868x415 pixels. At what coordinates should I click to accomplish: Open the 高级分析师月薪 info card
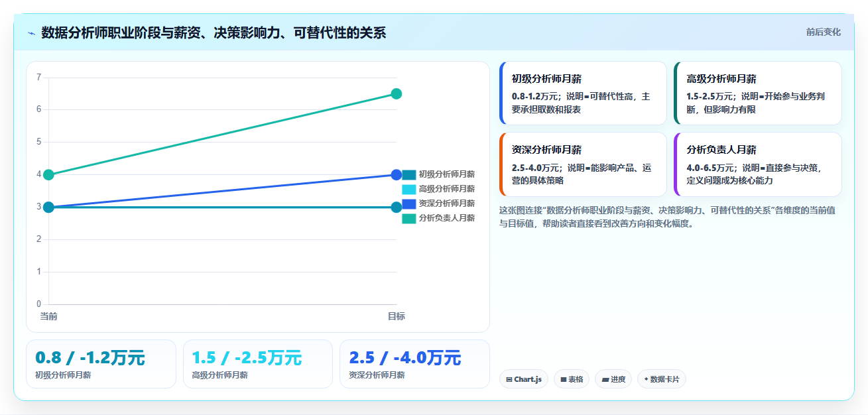758,93
